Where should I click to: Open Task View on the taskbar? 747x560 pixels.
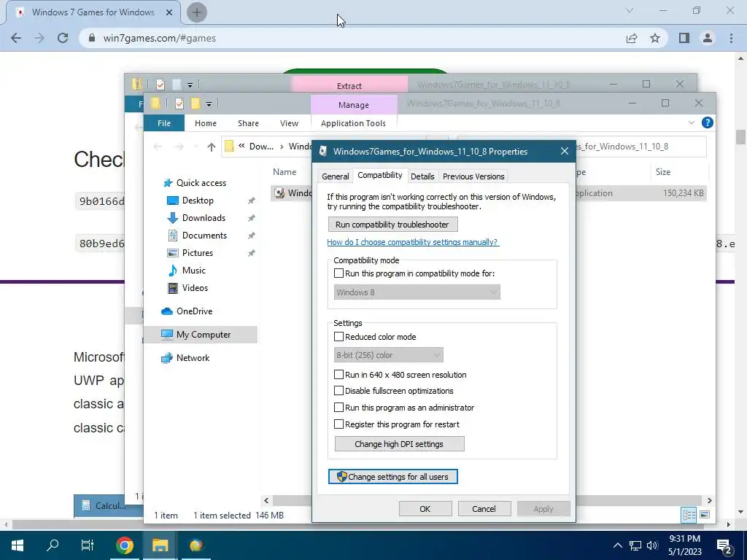(x=88, y=545)
